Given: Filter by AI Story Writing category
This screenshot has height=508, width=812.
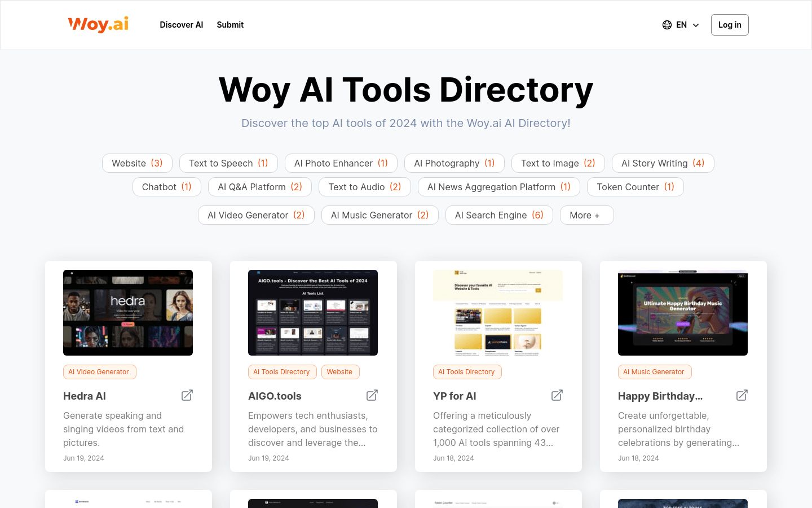Looking at the screenshot, I should click(x=663, y=163).
